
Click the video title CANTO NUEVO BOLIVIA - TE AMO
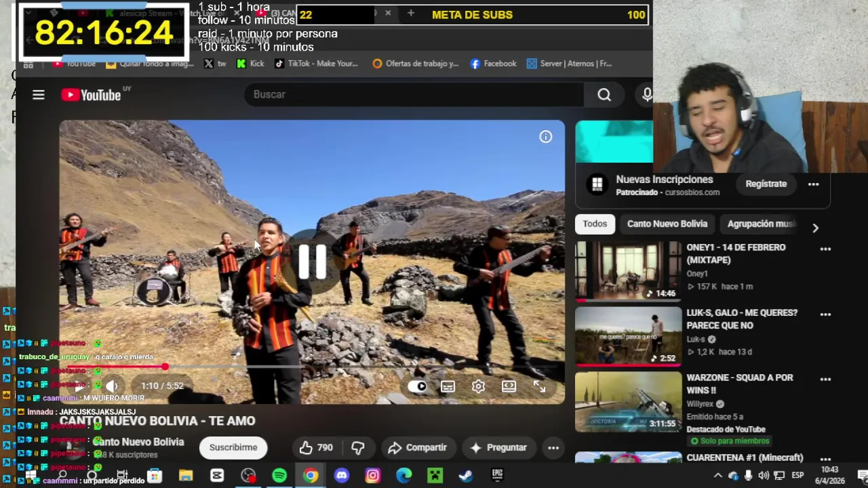(157, 421)
